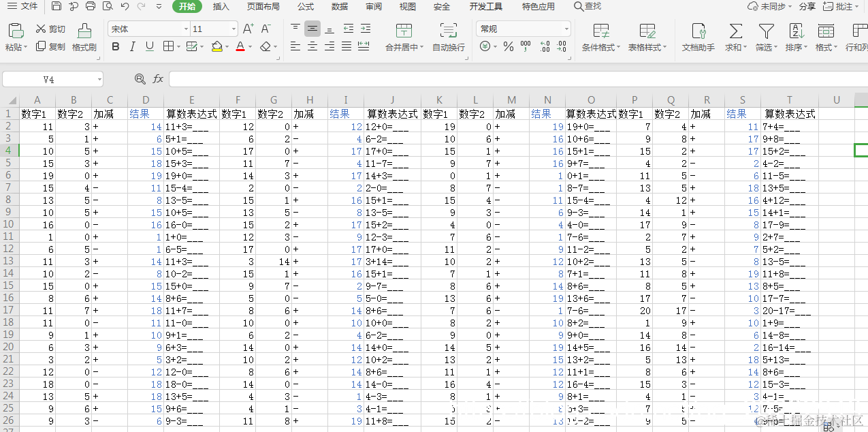The width and height of the screenshot is (868, 432).
Task: Switch to the Review (审阅) tab
Action: pos(374,7)
